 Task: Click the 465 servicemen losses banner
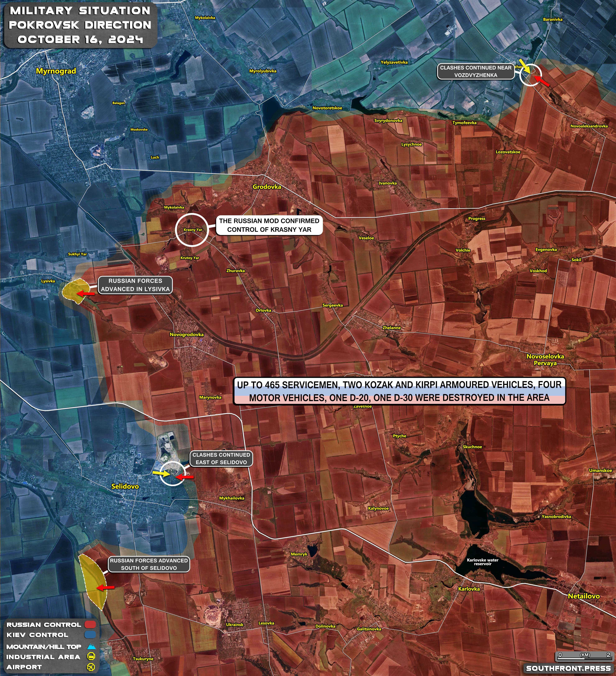pyautogui.click(x=399, y=391)
